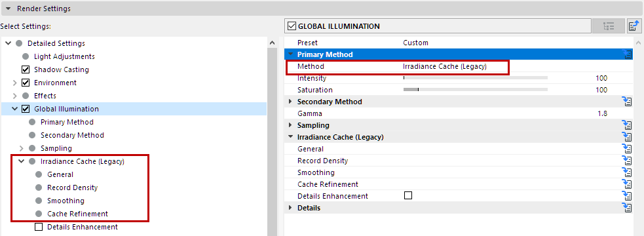Select Primary Method in left tree
The height and width of the screenshot is (236, 644).
pos(67,122)
